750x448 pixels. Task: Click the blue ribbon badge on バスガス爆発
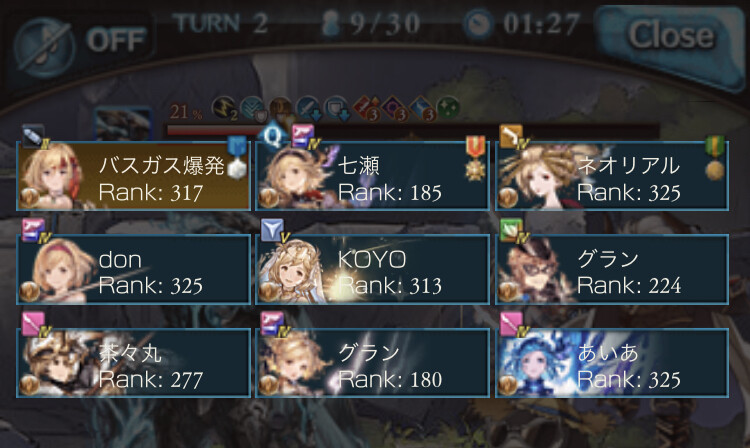click(237, 158)
